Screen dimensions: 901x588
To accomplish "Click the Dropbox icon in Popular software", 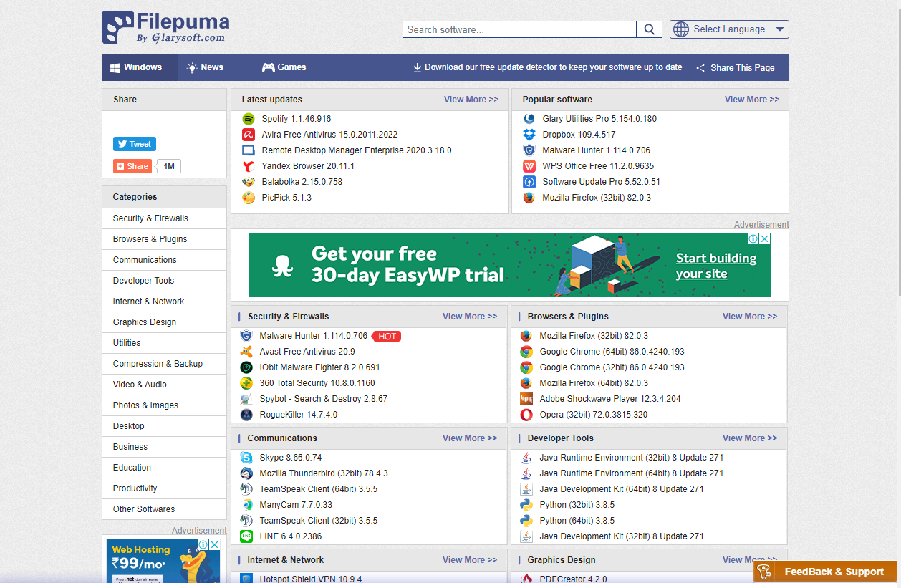I will coord(529,135).
